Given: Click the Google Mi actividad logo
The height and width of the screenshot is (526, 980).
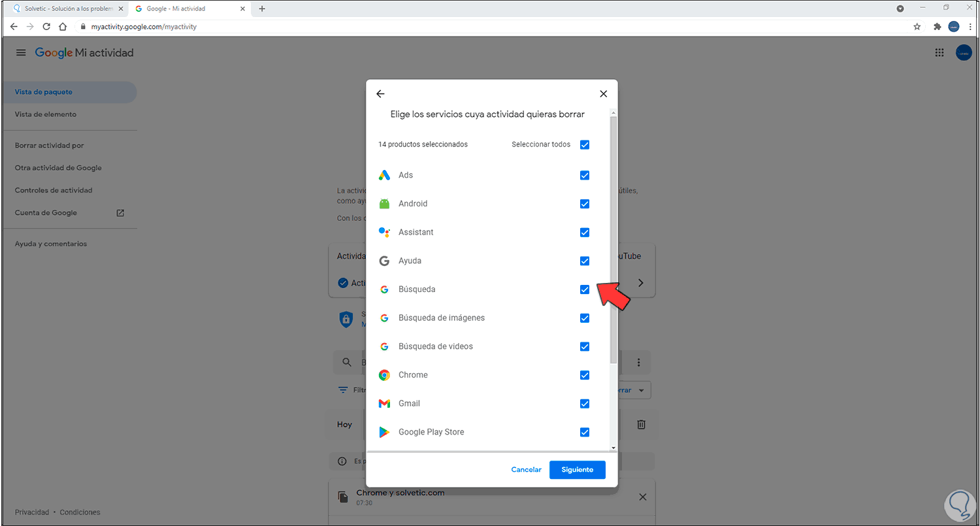Looking at the screenshot, I should 84,53.
